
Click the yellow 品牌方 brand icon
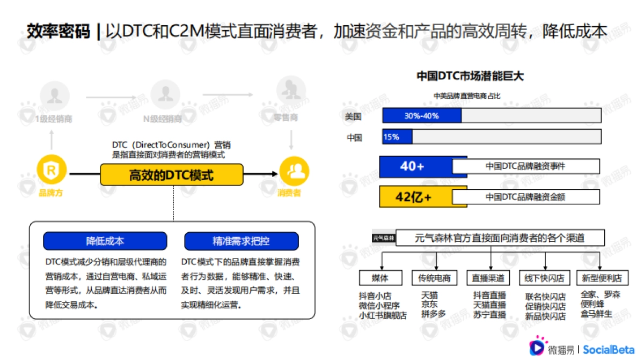coord(52,171)
